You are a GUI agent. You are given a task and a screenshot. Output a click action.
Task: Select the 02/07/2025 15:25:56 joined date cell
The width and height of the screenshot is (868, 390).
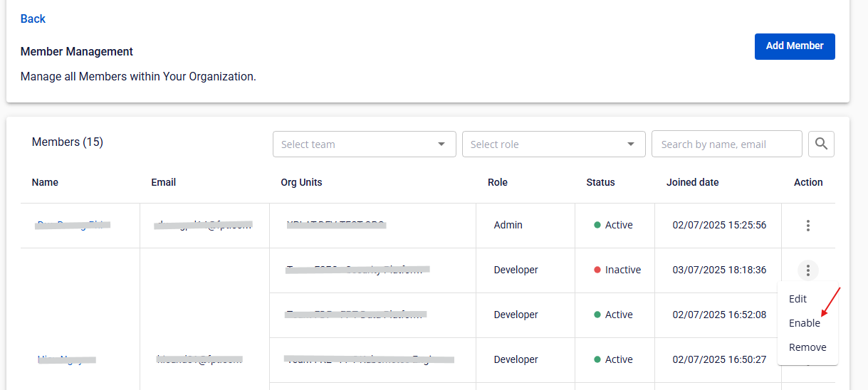click(719, 225)
